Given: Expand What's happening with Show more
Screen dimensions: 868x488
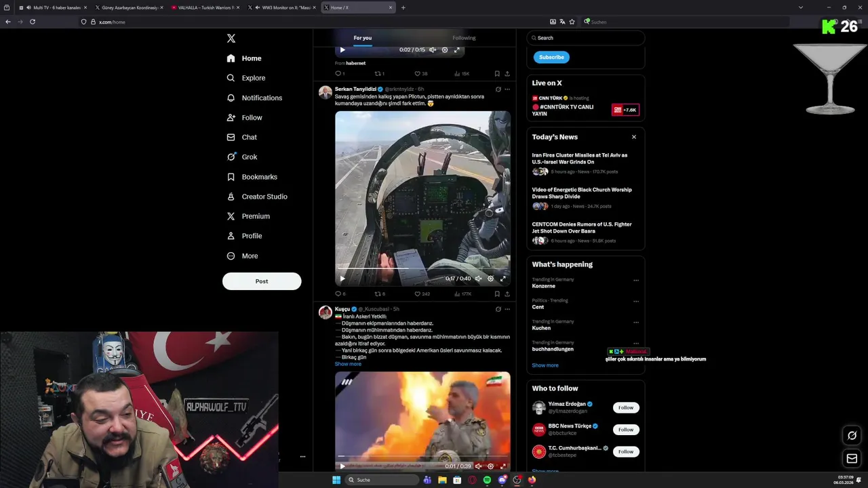Looking at the screenshot, I should click(545, 365).
